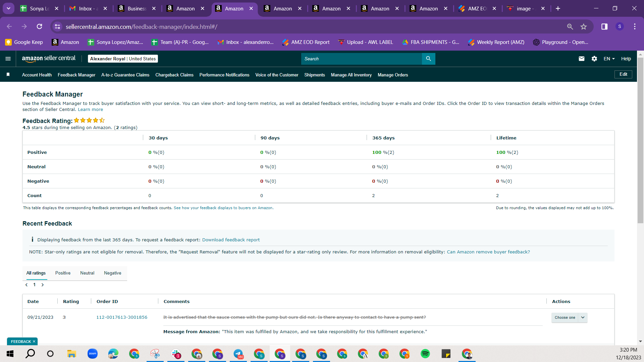Click the Edit navigation button

(x=623, y=74)
